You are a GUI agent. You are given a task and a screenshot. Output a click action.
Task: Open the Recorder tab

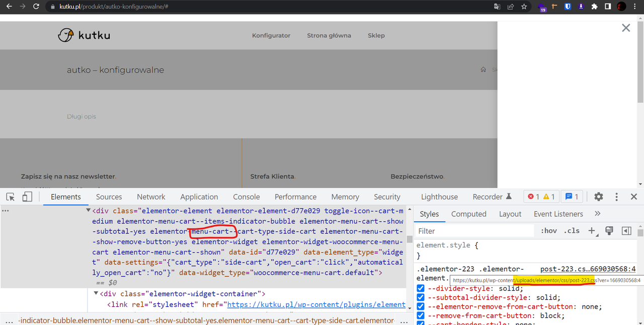tap(492, 197)
